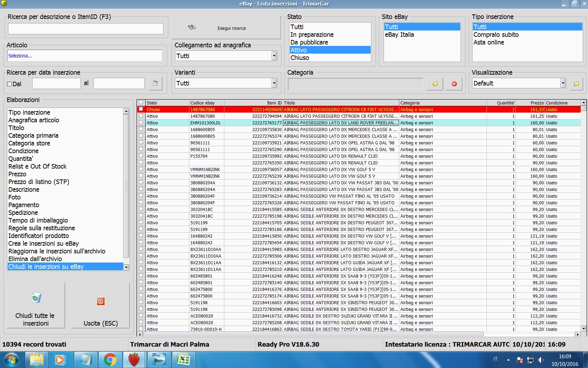Screen dimensions: 588x368
Task: Check the row with item ID 222114929609
Action: tap(141, 109)
